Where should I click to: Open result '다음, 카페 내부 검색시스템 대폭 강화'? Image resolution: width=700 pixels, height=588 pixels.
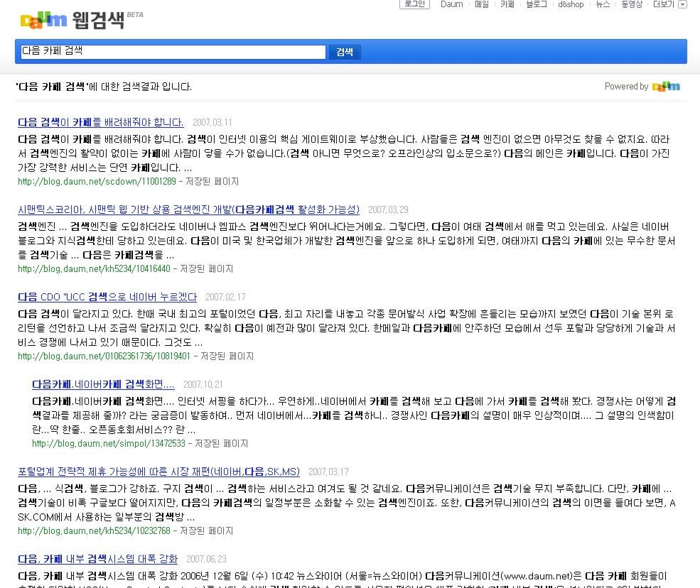98,559
